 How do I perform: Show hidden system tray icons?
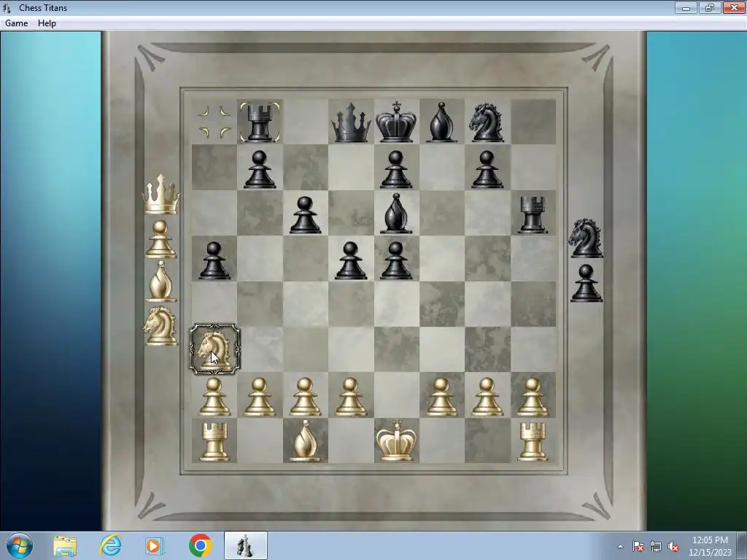(x=620, y=547)
